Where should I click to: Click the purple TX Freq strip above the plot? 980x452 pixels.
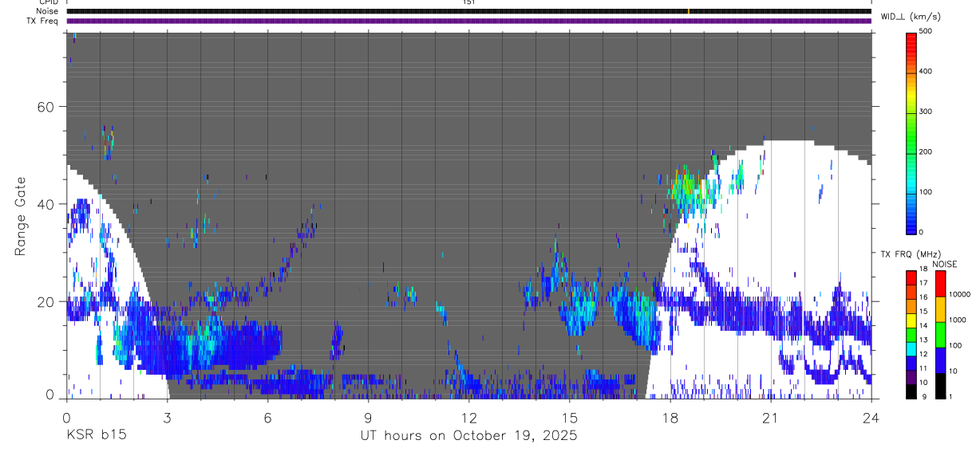pyautogui.click(x=468, y=21)
